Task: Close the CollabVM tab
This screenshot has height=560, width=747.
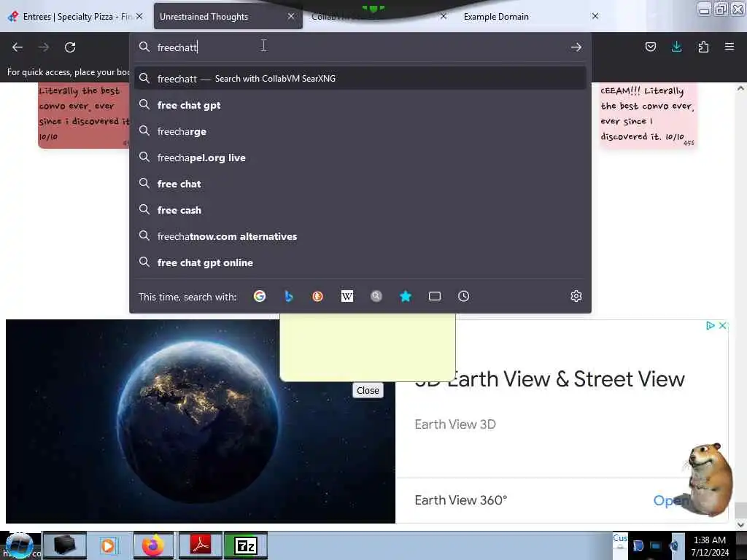Action: point(444,16)
